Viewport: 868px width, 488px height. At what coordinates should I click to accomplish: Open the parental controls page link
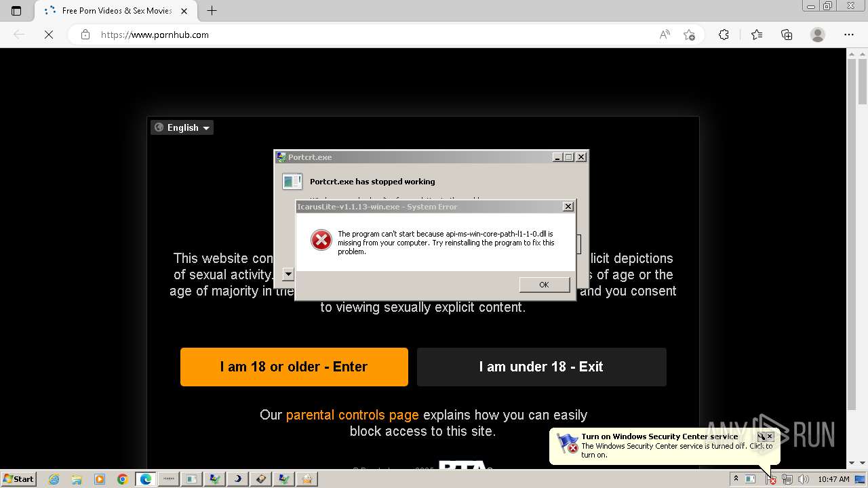(x=353, y=415)
